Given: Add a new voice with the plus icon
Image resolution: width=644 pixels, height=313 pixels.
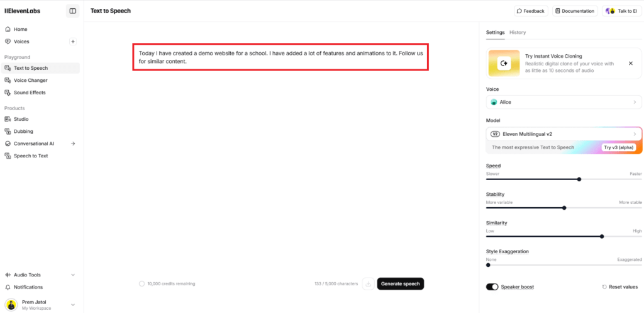Looking at the screenshot, I should (x=73, y=42).
